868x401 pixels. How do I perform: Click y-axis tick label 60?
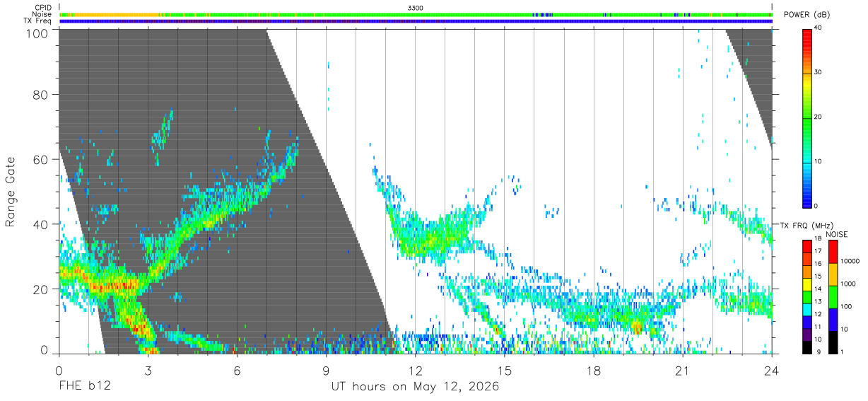tap(40, 160)
